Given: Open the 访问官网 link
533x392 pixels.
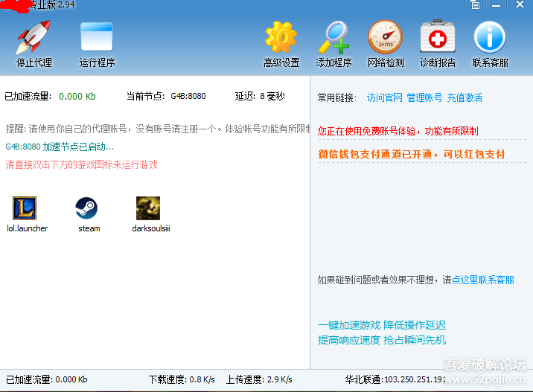Looking at the screenshot, I should pyautogui.click(x=384, y=97).
